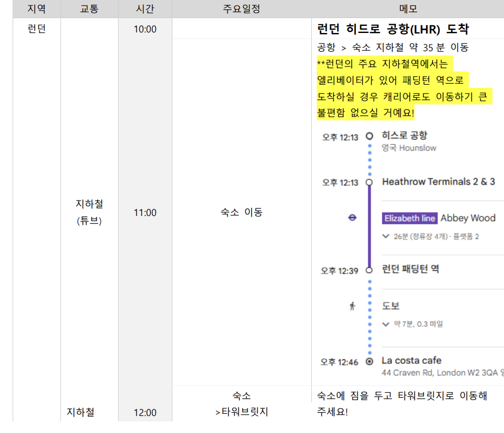Click the 메모 column header
This screenshot has height=433, width=504.
pyautogui.click(x=407, y=9)
